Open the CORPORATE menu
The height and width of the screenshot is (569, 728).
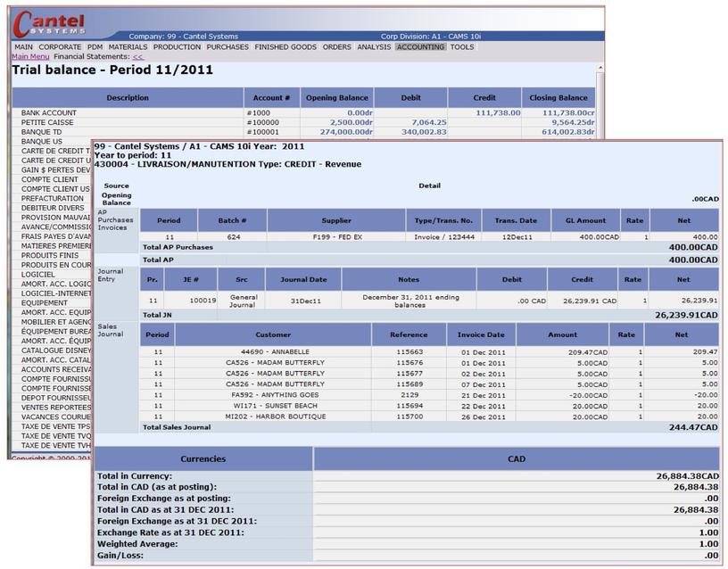pos(60,47)
